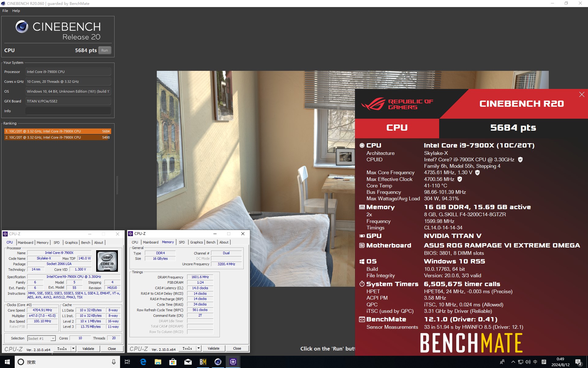The height and width of the screenshot is (368, 588).
Task: Click the BenchMate section icon near version 12.1.0
Action: (x=362, y=319)
